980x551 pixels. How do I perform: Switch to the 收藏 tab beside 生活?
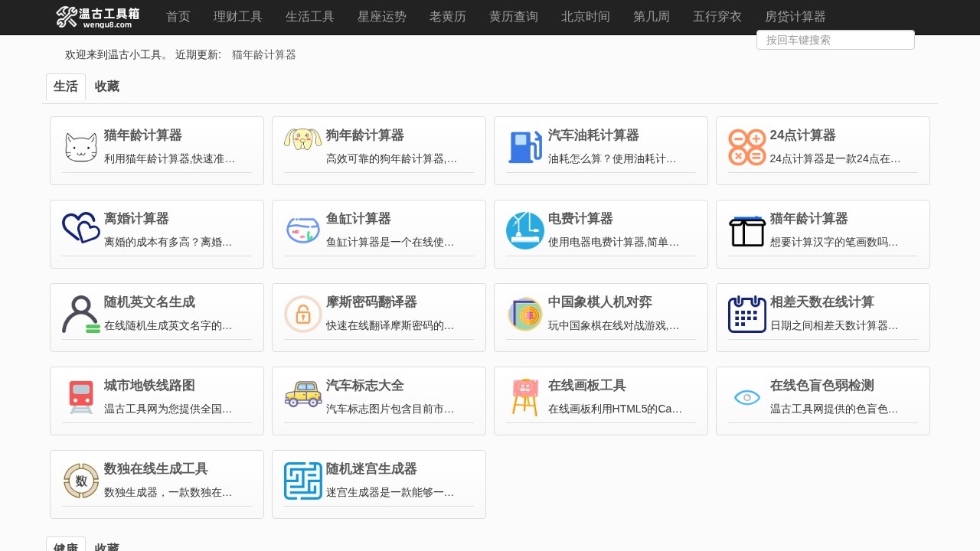tap(107, 86)
